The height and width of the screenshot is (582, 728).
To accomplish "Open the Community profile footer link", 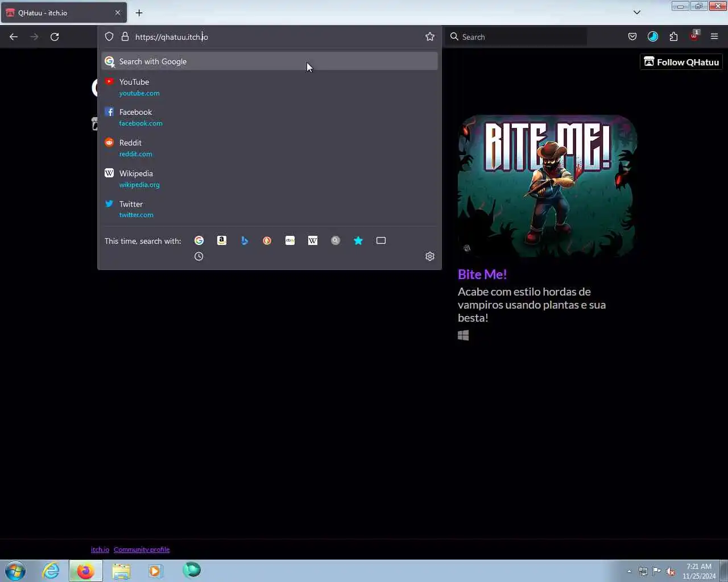I will click(x=142, y=550).
